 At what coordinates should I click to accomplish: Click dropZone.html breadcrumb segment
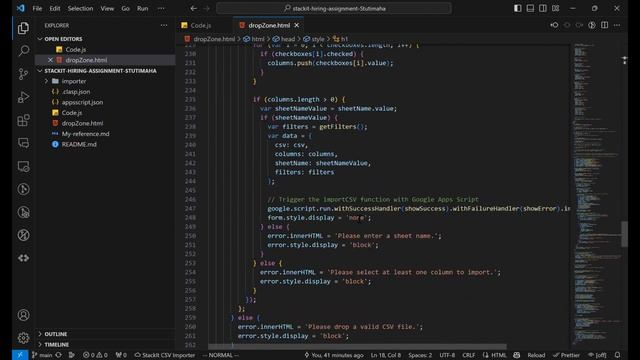click(214, 39)
